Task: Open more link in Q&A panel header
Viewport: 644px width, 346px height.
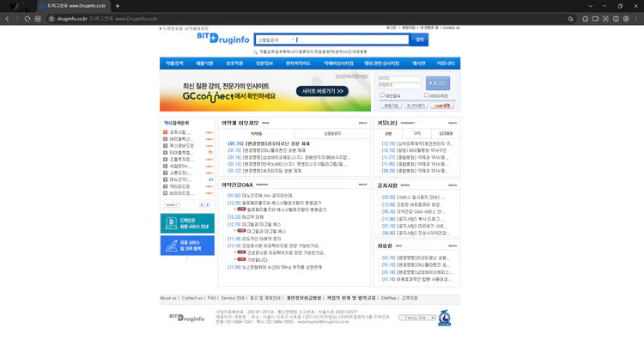Action: (x=362, y=185)
